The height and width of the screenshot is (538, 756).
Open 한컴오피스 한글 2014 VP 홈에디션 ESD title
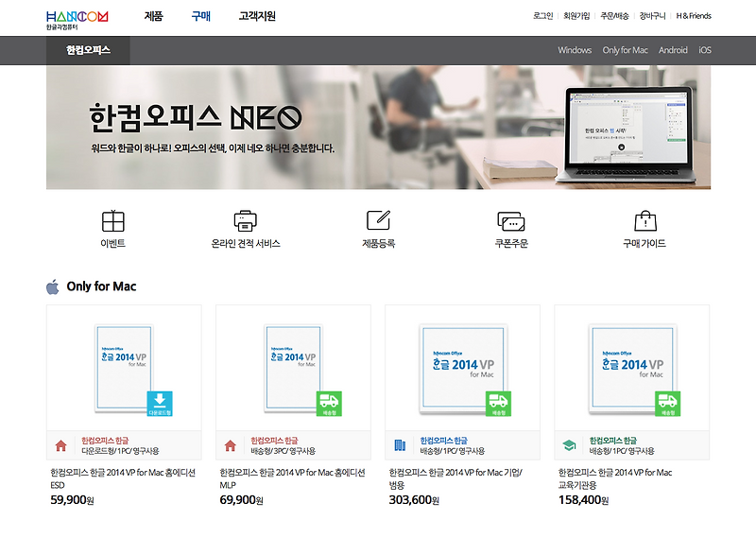click(123, 478)
